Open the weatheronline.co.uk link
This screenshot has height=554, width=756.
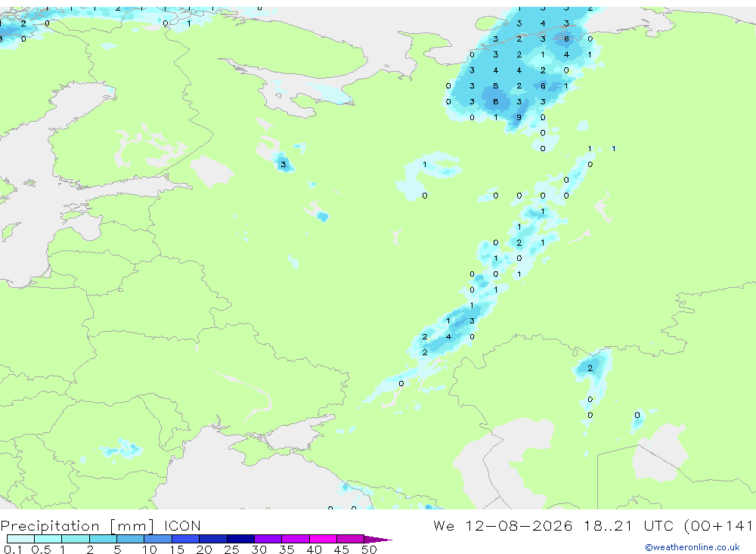click(692, 547)
